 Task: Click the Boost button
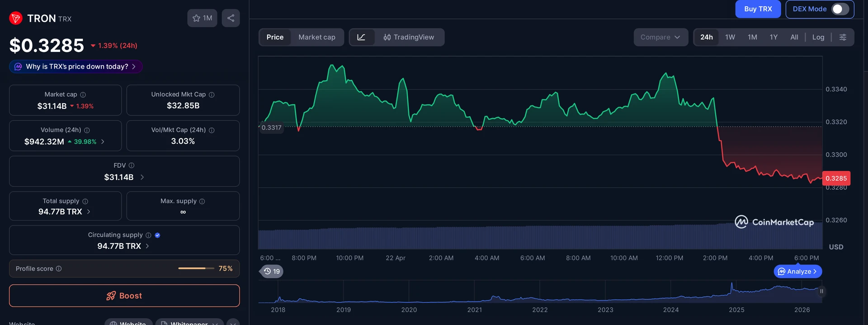[124, 296]
